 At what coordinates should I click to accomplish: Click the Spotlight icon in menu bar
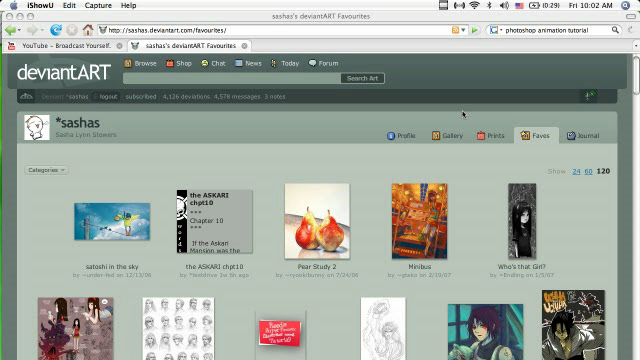click(x=625, y=5)
